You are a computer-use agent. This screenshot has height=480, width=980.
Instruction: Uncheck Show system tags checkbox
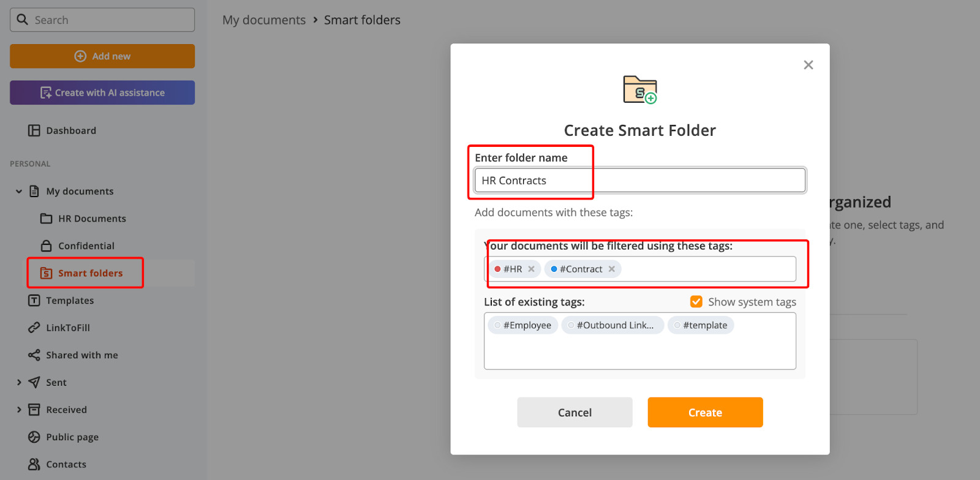696,301
